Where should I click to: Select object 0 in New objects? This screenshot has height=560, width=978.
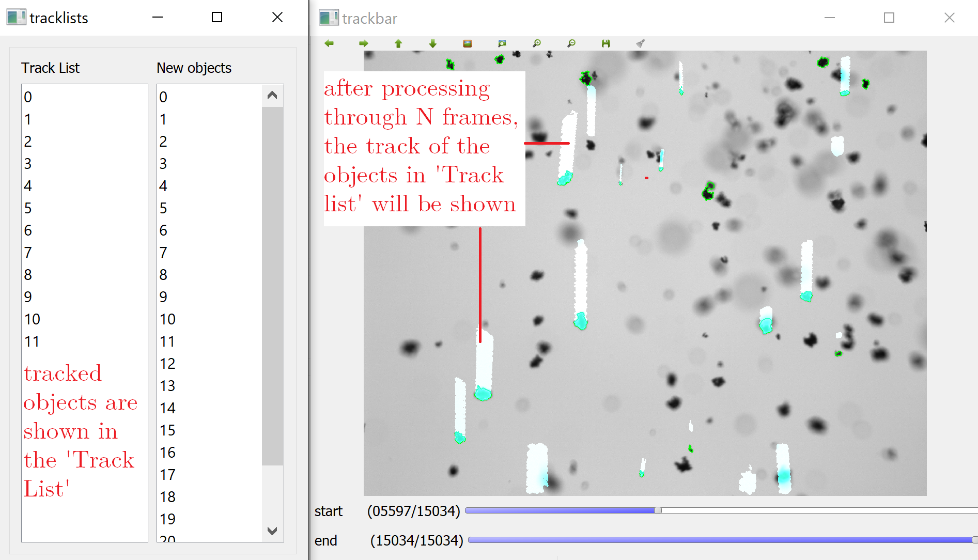click(209, 97)
